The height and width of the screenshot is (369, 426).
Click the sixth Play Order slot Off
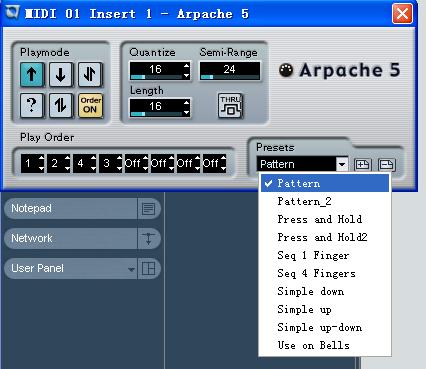[x=163, y=163]
